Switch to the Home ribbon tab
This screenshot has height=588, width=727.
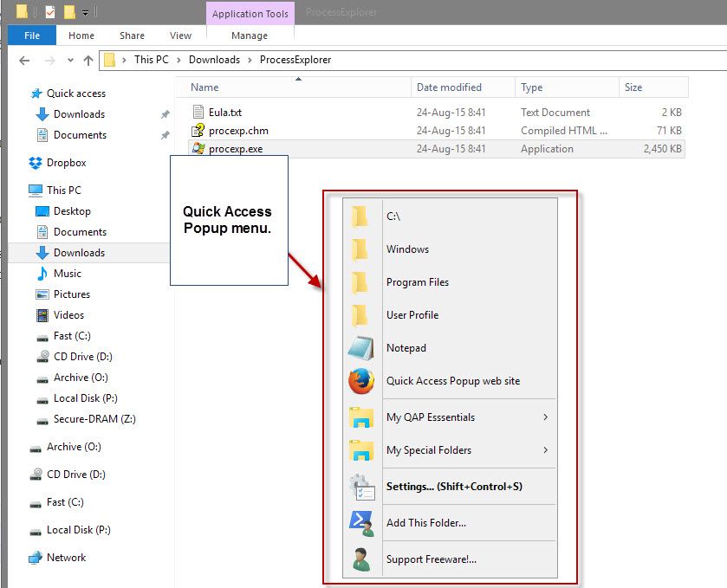(x=81, y=36)
